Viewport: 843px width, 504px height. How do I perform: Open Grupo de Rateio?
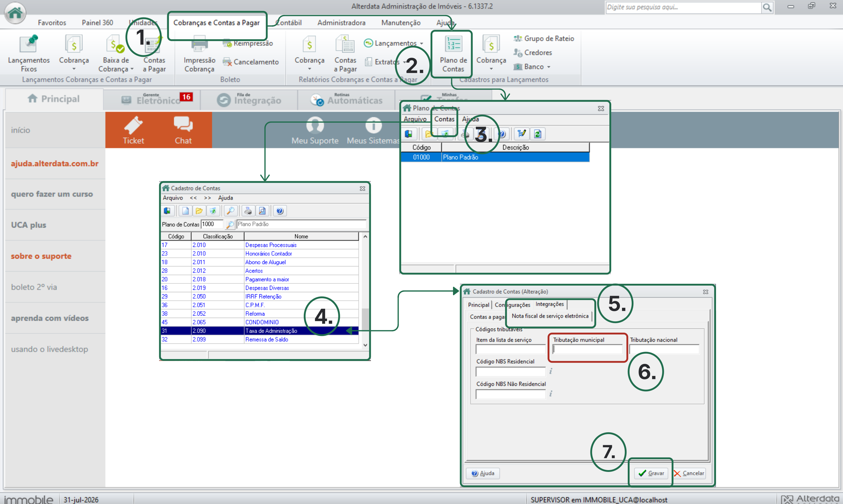(544, 38)
